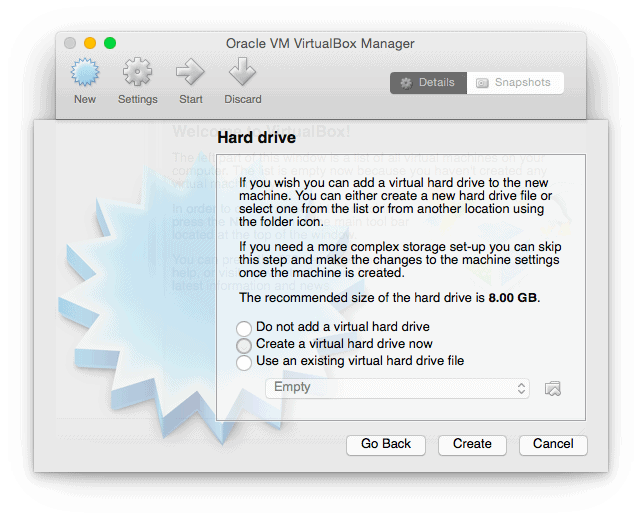Click the Cancel button
The height and width of the screenshot is (519, 642).
point(553,445)
